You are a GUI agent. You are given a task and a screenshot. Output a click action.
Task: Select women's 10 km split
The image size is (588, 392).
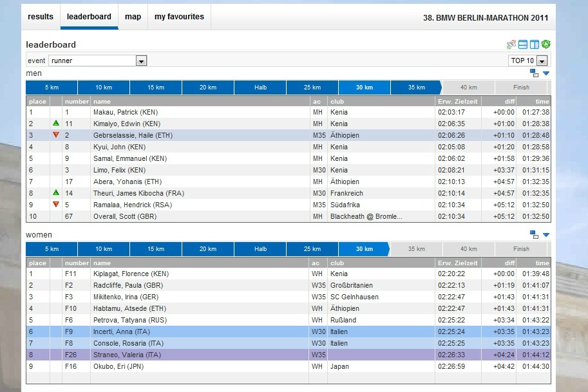(x=104, y=249)
